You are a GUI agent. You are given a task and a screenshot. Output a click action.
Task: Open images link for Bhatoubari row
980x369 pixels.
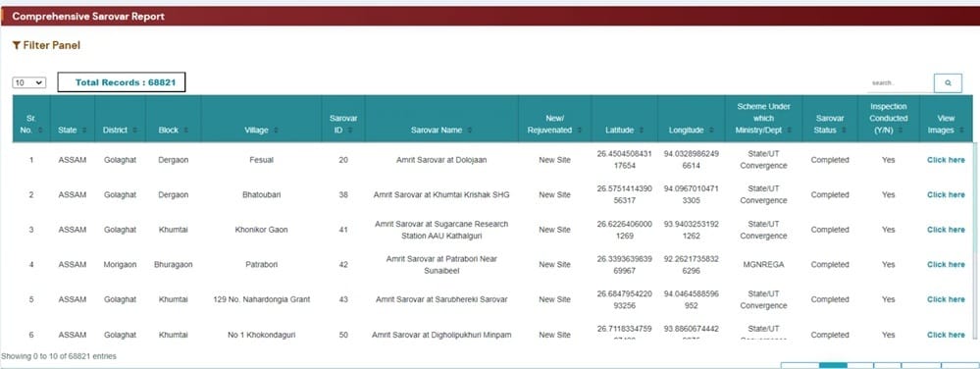(946, 194)
